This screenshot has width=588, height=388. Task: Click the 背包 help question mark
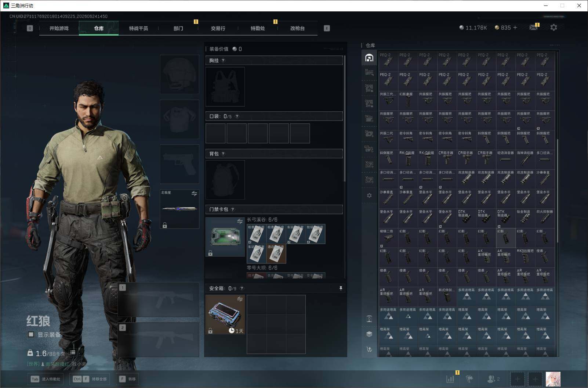point(223,154)
